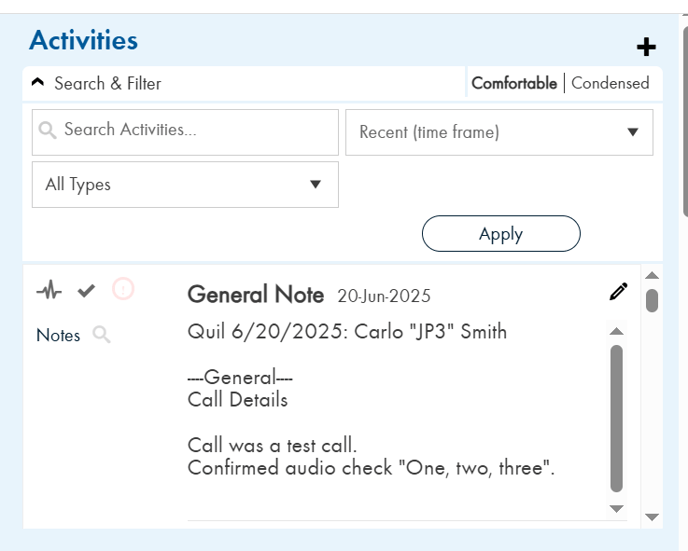Viewport: 688px width, 551px height.
Task: Click the search icon in Search Activities
Action: (47, 130)
